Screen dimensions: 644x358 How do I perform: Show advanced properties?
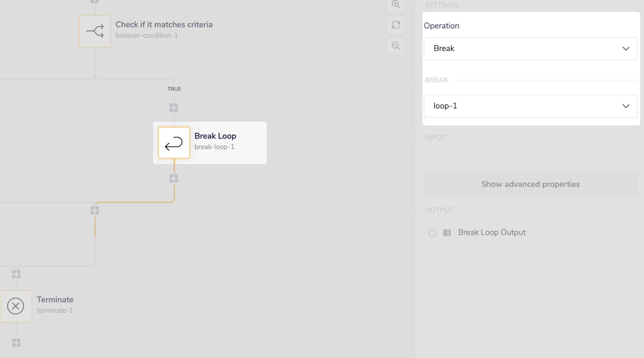(x=530, y=184)
